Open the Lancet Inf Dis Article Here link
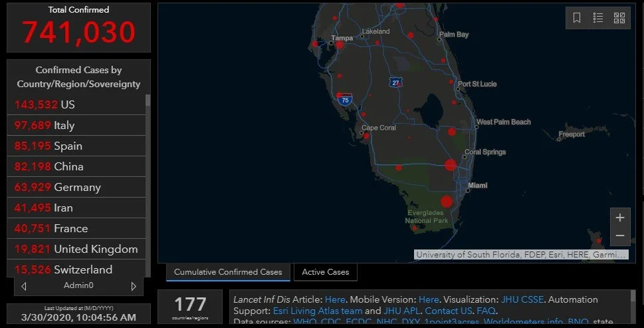 click(x=335, y=299)
